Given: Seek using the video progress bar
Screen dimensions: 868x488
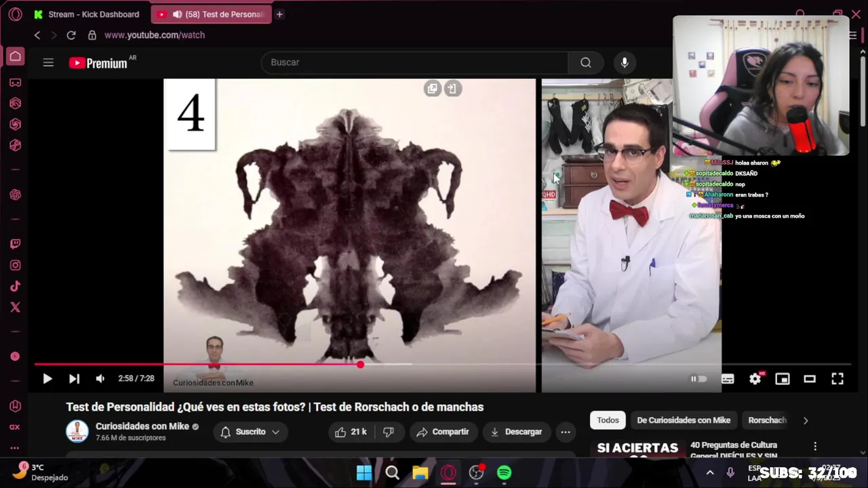Looking at the screenshot, I should (x=443, y=365).
